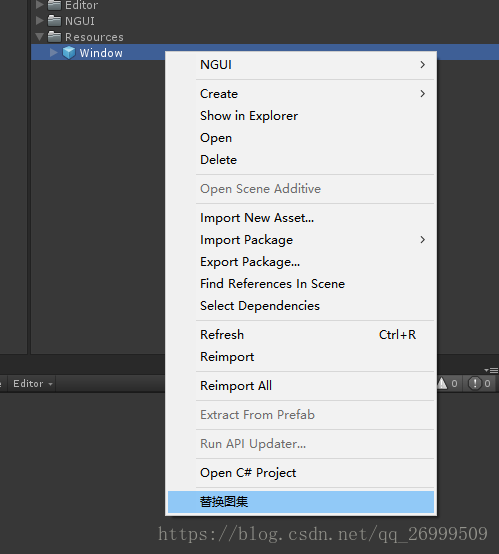Select Open from the context menu
This screenshot has width=499, height=554.
coord(301,138)
